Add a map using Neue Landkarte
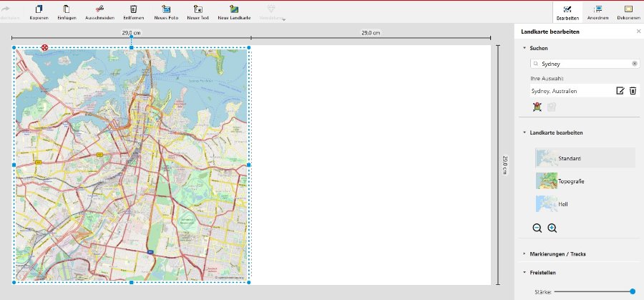 pyautogui.click(x=235, y=9)
